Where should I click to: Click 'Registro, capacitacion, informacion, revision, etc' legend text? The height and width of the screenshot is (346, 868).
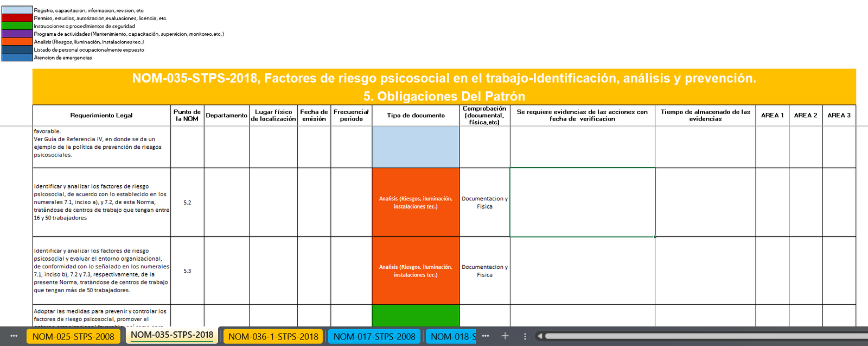click(x=89, y=10)
